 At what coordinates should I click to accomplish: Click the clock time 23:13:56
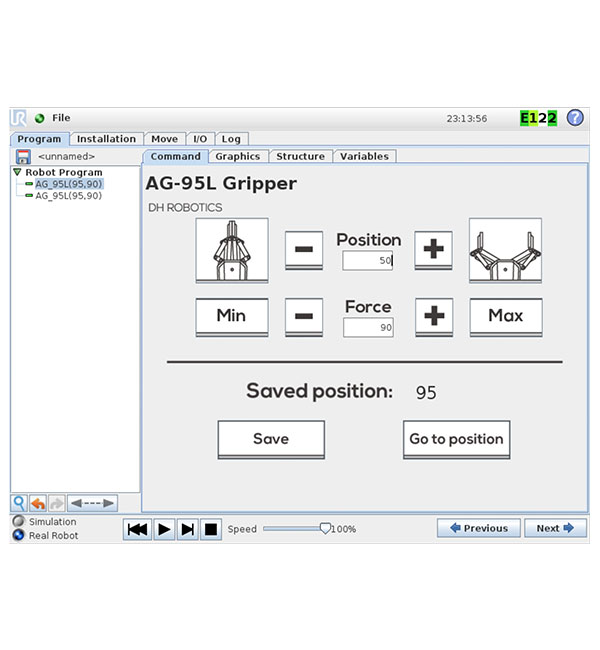(467, 119)
